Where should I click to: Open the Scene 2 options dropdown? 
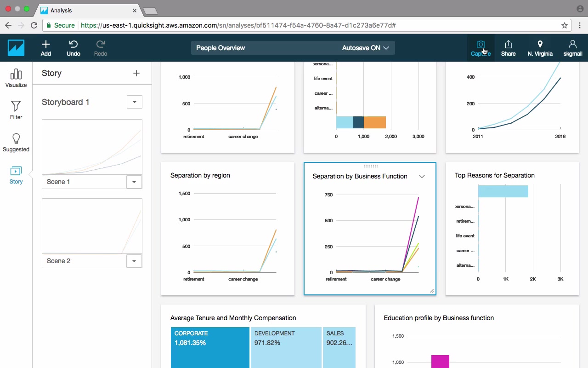click(134, 261)
